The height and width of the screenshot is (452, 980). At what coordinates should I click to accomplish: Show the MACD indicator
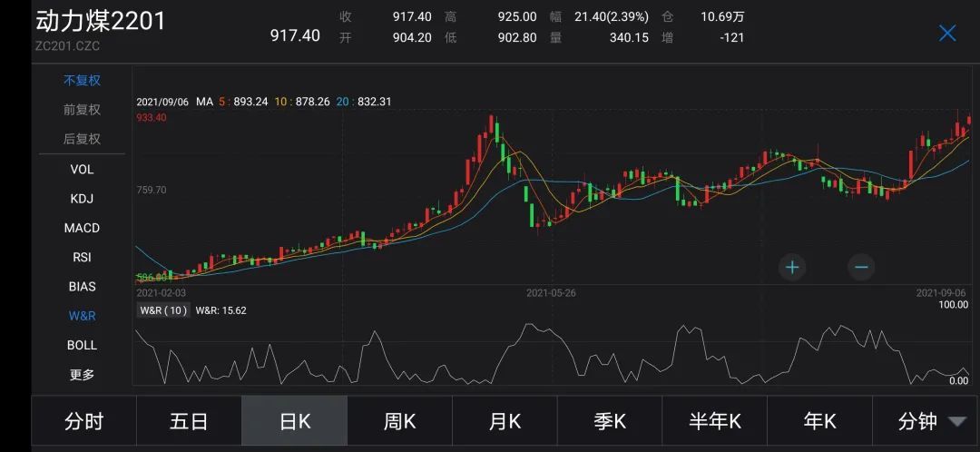coord(82,228)
